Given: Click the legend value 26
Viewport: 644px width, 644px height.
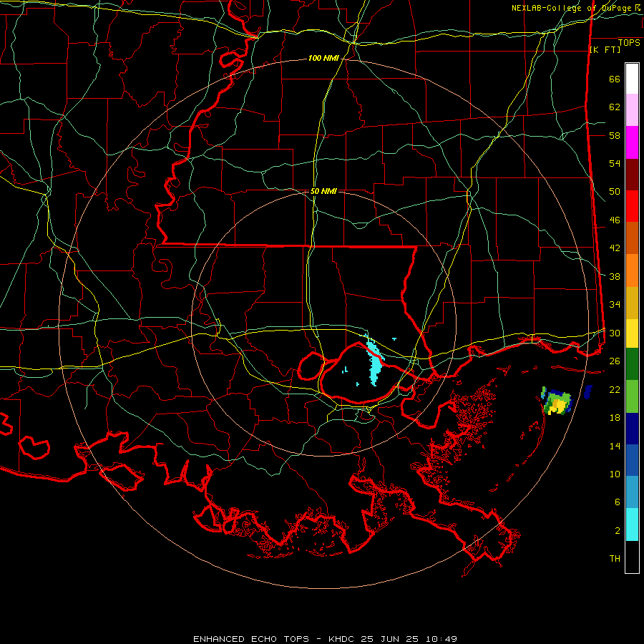Looking at the screenshot, I should pyautogui.click(x=615, y=361).
